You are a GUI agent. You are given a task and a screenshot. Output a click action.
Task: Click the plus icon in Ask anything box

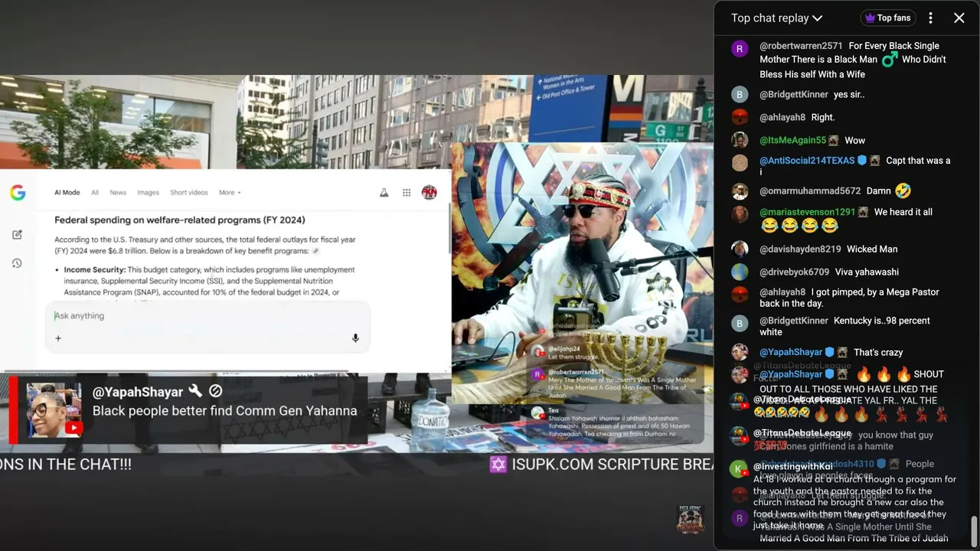coord(58,338)
